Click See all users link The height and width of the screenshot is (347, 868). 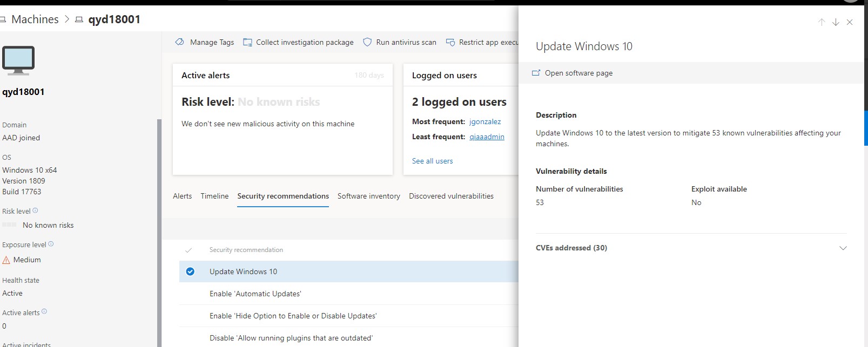pos(432,161)
